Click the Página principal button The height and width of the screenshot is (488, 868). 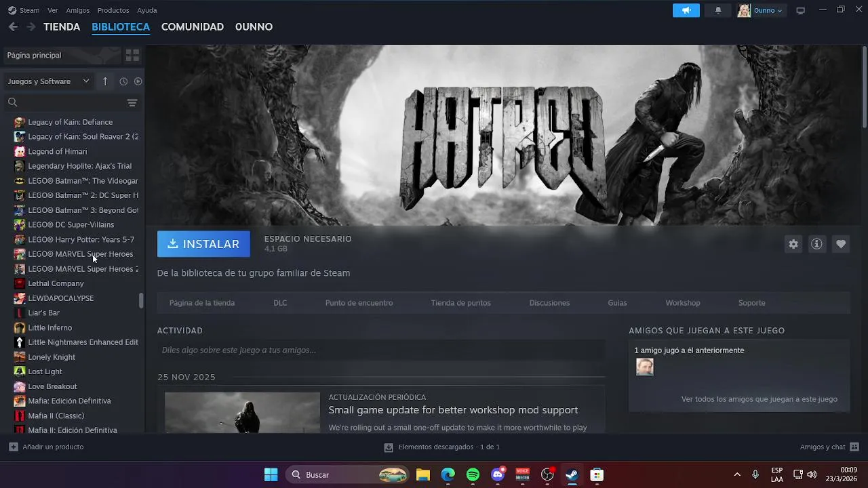pos(62,56)
